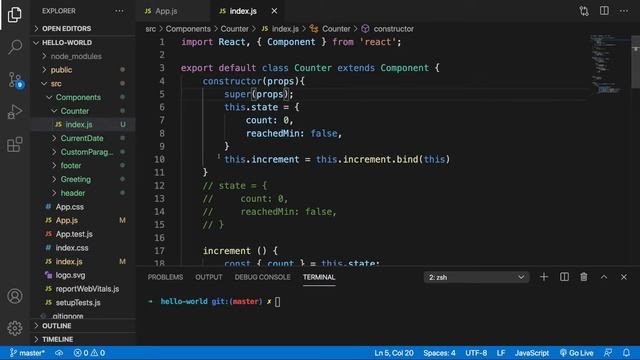Screen dimensions: 640x360
Task: Switch to the Output panel tab
Action: tap(209, 277)
